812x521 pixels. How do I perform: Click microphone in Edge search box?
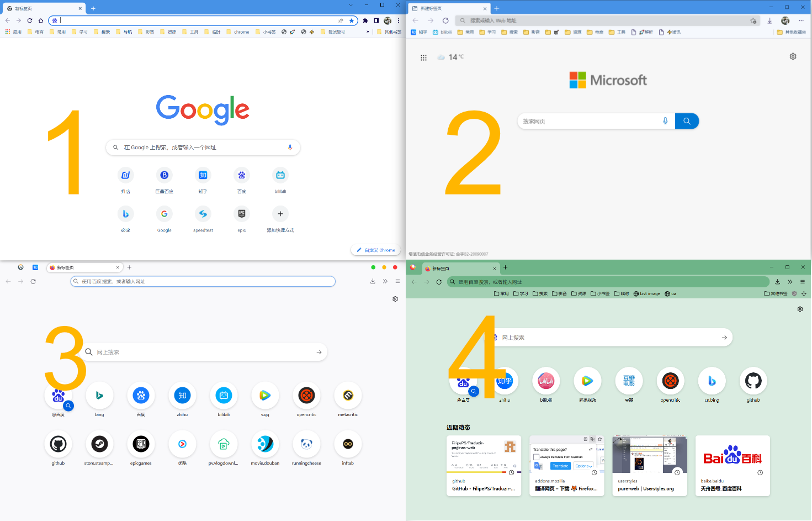665,121
